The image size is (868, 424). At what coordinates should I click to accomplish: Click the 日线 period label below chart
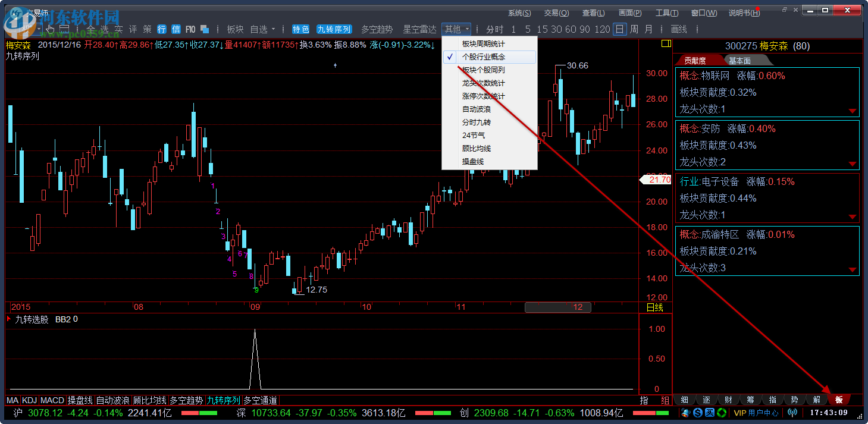(654, 307)
